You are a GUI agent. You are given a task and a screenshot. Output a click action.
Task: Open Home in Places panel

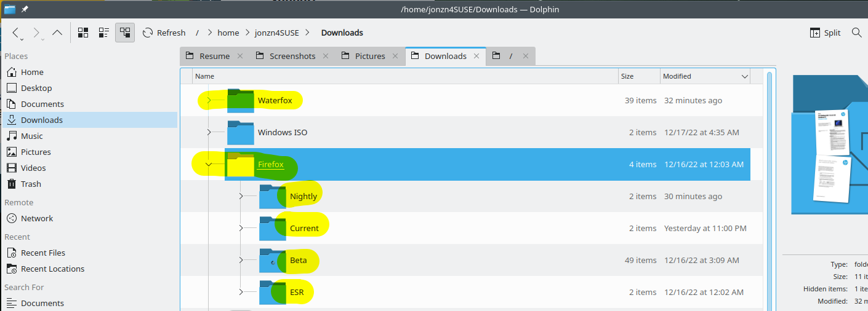(89, 72)
